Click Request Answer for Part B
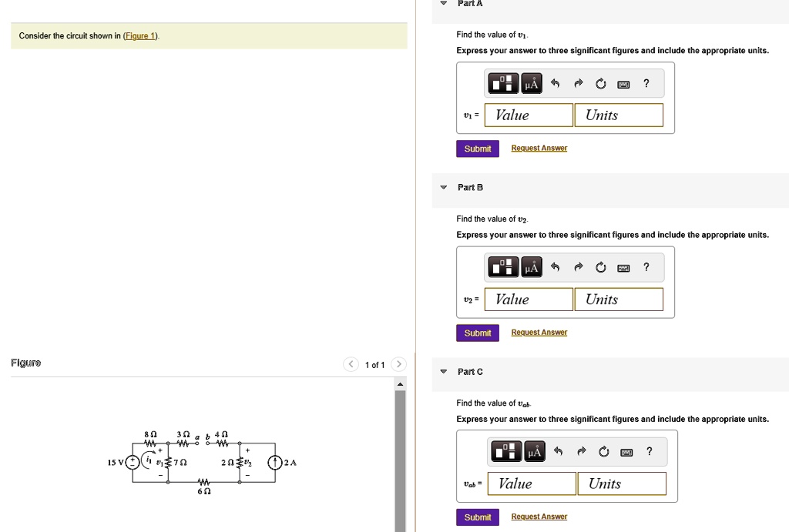Screen dimensions: 789x532 pos(539,332)
